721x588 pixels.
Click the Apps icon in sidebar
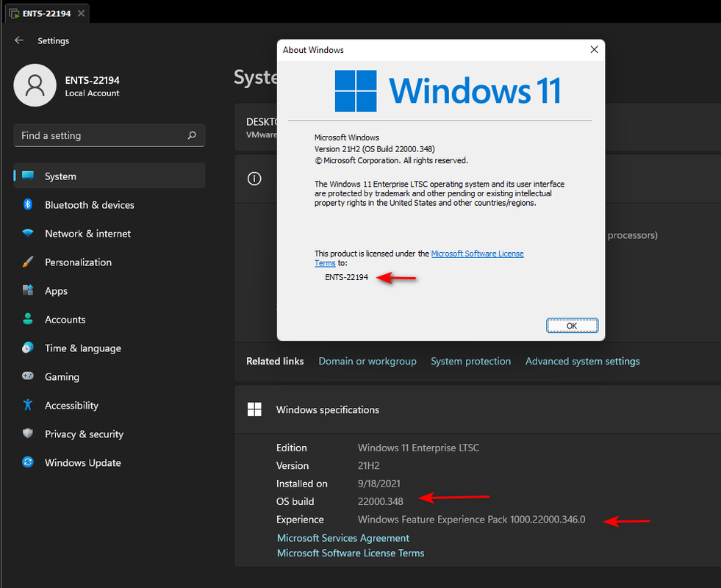(28, 290)
